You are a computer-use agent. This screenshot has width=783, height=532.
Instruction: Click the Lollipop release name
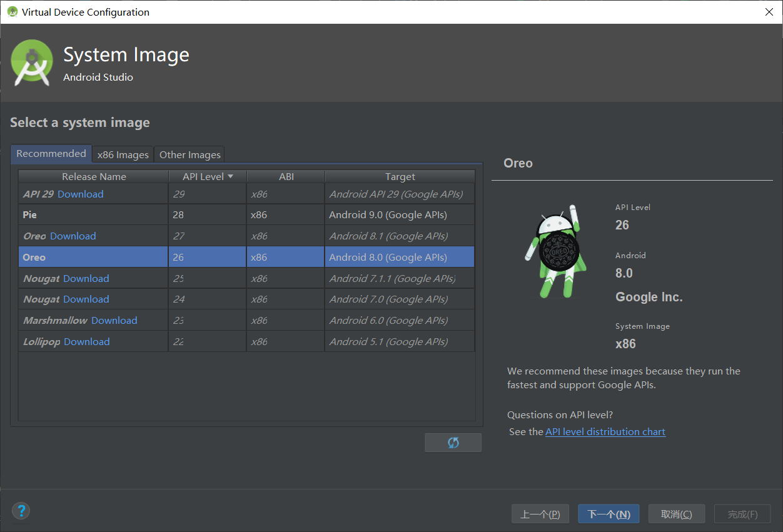(x=42, y=341)
